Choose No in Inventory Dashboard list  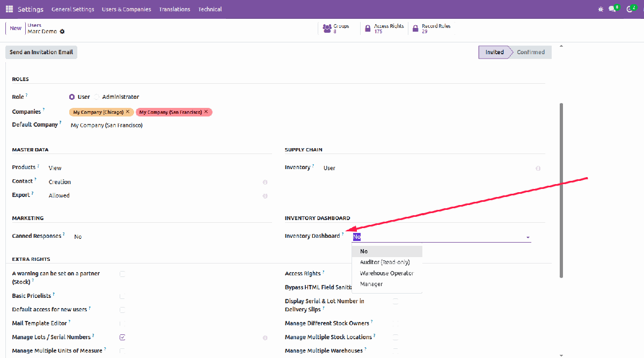click(387, 251)
